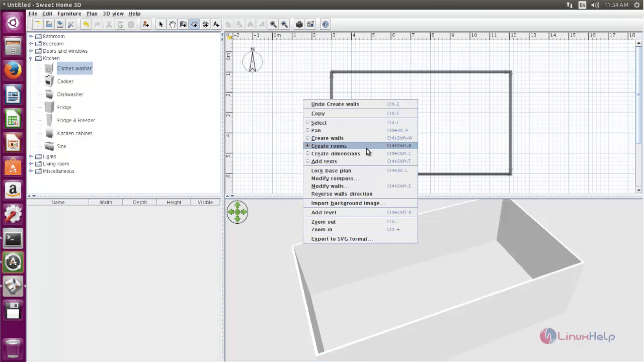
Task: Expand the Living room catalog folder
Action: [31, 164]
